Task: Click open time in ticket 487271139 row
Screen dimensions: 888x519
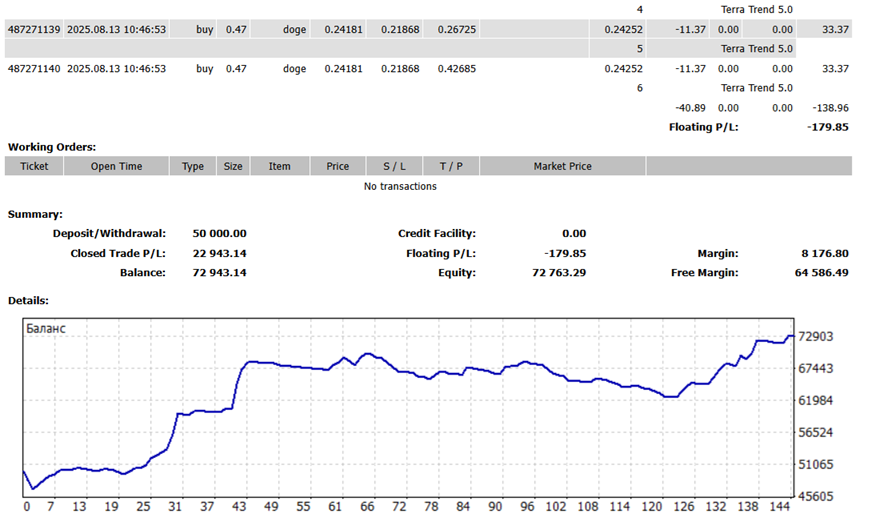Action: [x=117, y=29]
